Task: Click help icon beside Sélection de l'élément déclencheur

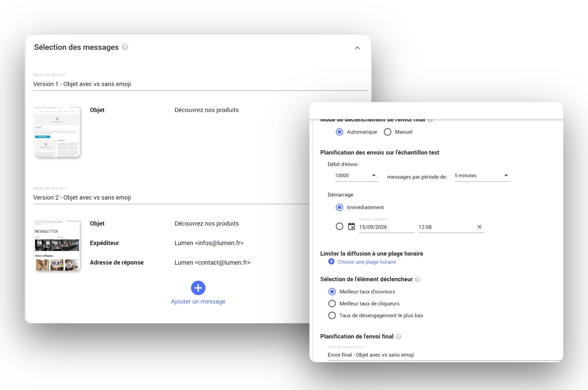Action: [417, 279]
